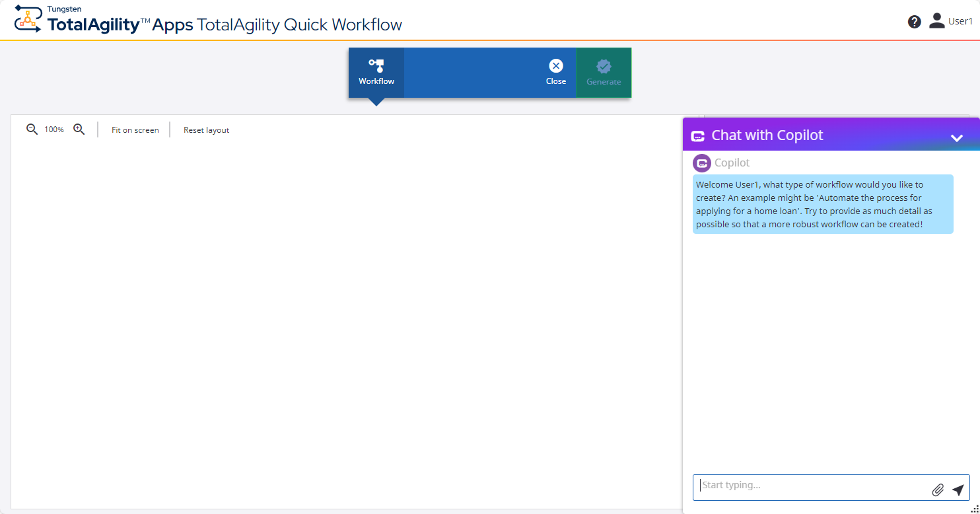Collapse the Chat with Copilot panel
The width and height of the screenshot is (980, 514).
click(x=956, y=137)
